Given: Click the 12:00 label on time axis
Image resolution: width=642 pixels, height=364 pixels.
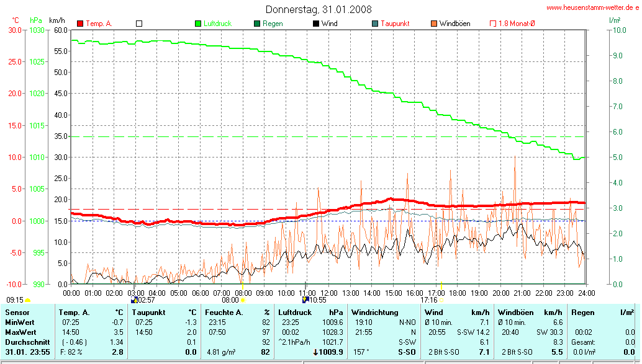Looking at the screenshot, I should point(328,292).
